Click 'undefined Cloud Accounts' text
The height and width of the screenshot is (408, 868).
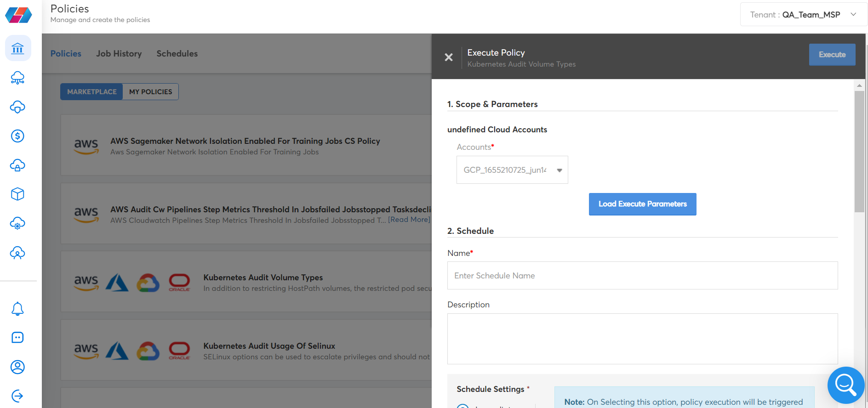[497, 130]
